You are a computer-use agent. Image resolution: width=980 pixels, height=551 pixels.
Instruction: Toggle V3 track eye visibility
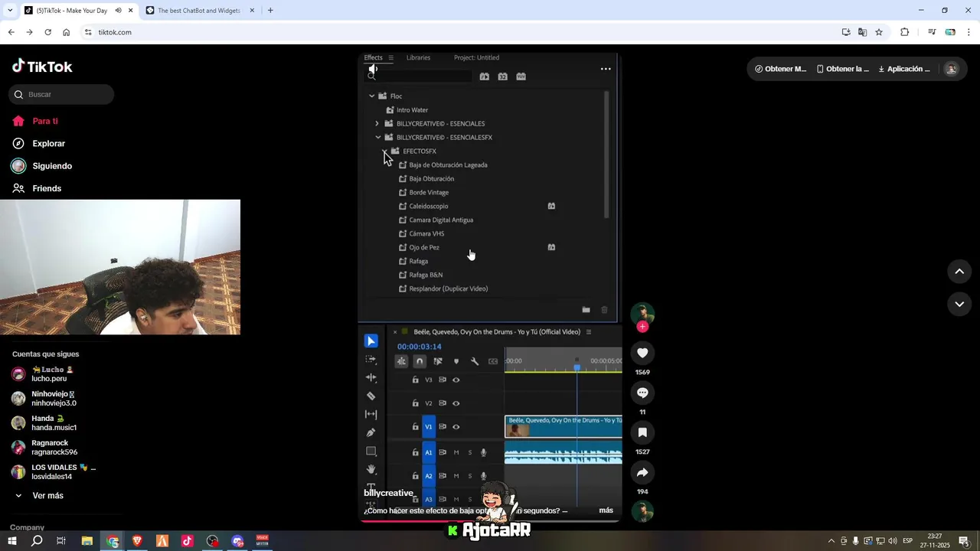pyautogui.click(x=456, y=380)
